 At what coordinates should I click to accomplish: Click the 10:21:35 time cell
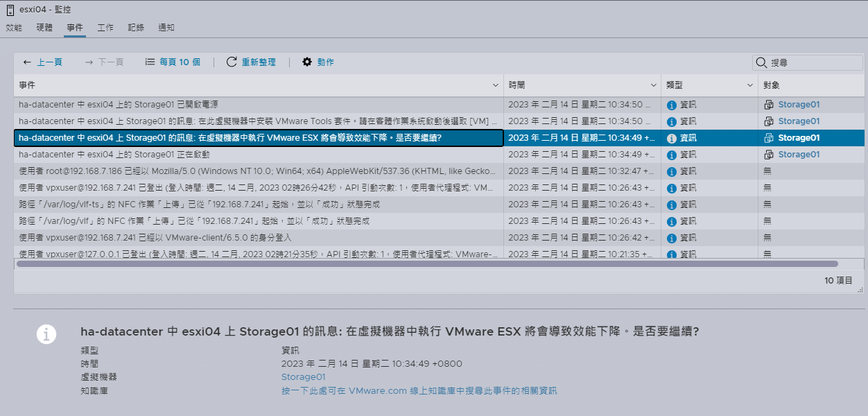click(582, 254)
